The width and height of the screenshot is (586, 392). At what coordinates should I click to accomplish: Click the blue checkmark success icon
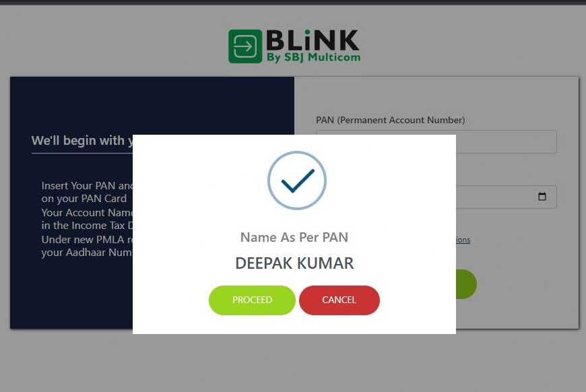point(297,181)
